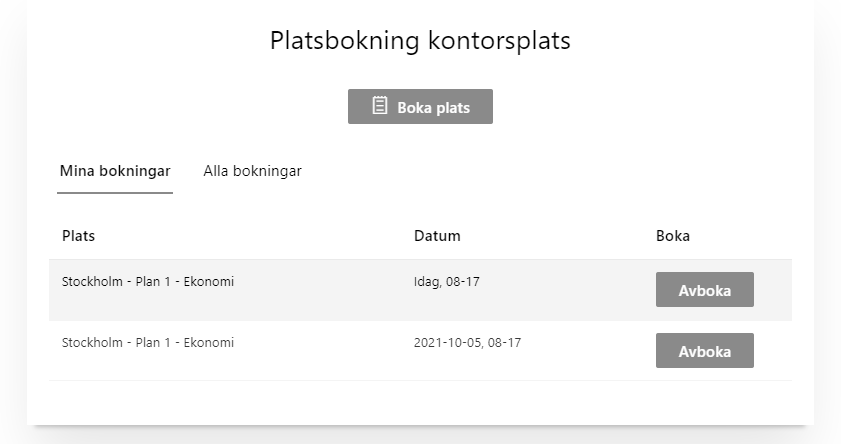Click the clipboard icon beside Boka plats
Viewport: 841px width, 444px height.
(380, 105)
